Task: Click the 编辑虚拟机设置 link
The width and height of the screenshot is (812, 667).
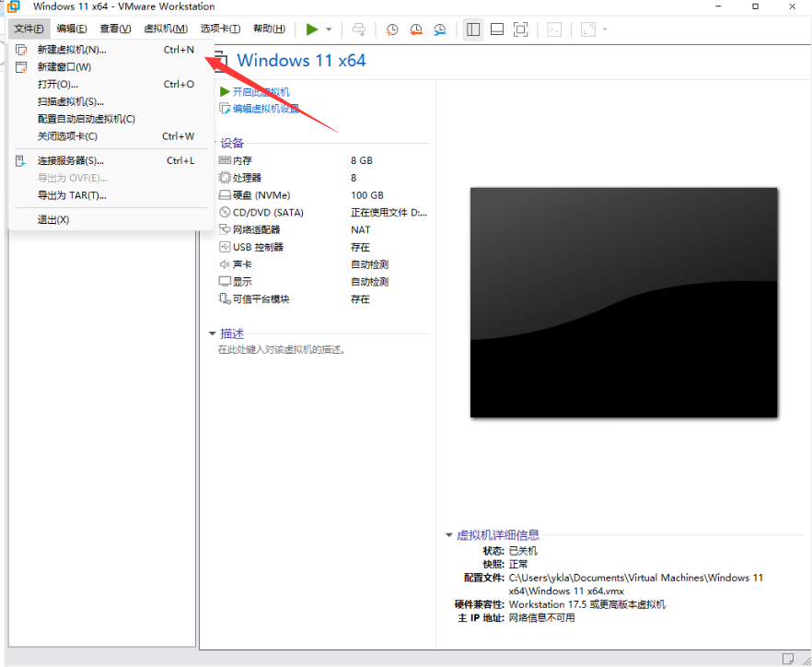Action: click(266, 109)
